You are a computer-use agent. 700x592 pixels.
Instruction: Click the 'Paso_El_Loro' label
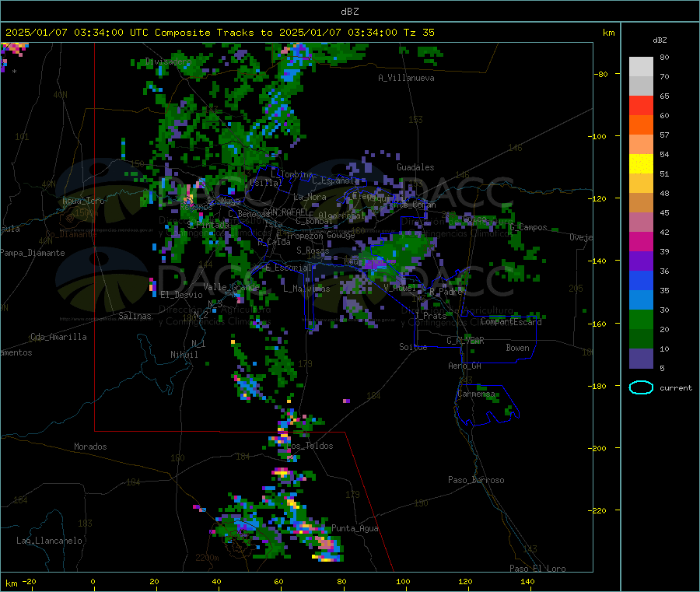537,569
